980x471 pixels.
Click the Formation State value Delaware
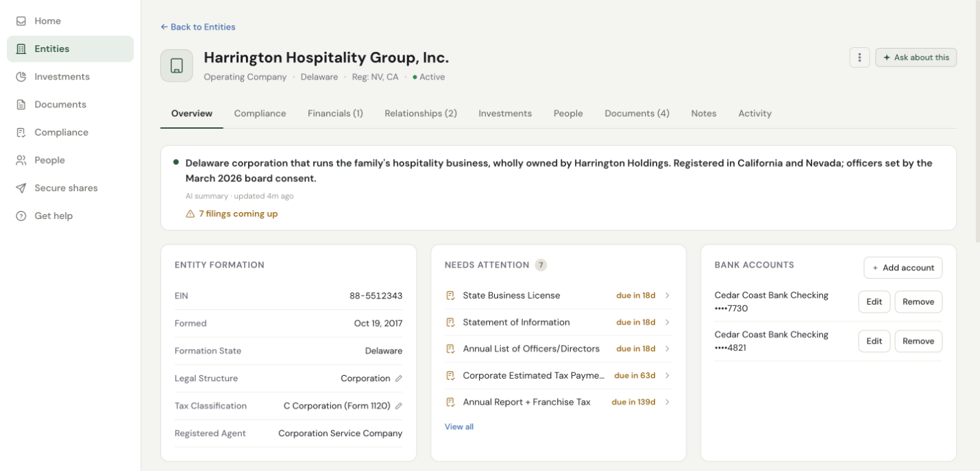pyautogui.click(x=384, y=351)
